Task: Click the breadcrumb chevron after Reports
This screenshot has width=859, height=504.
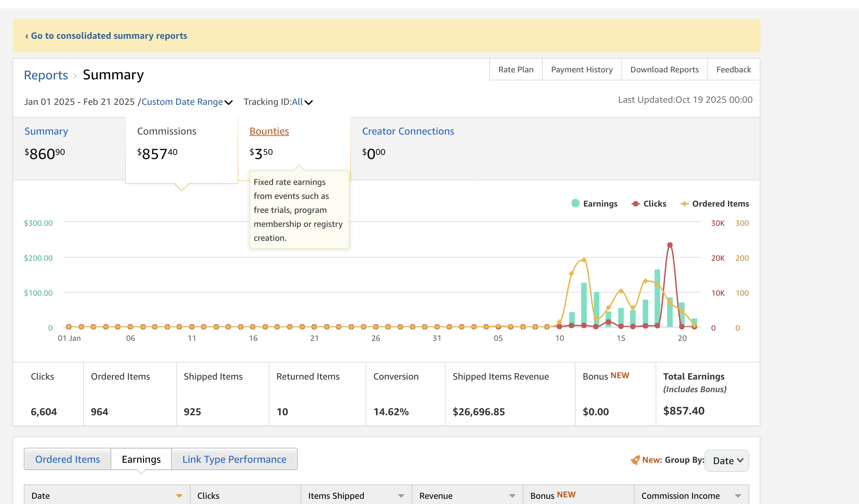Action: [x=75, y=75]
